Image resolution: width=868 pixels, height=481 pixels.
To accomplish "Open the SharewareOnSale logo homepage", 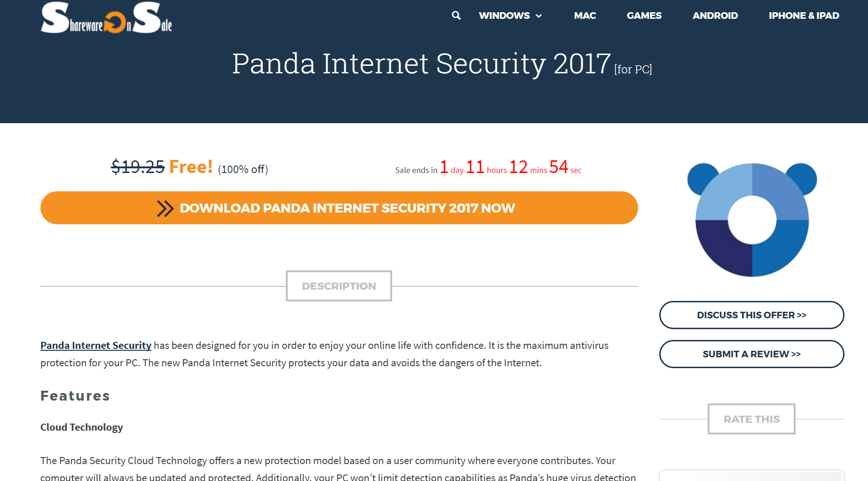I will pos(106,17).
